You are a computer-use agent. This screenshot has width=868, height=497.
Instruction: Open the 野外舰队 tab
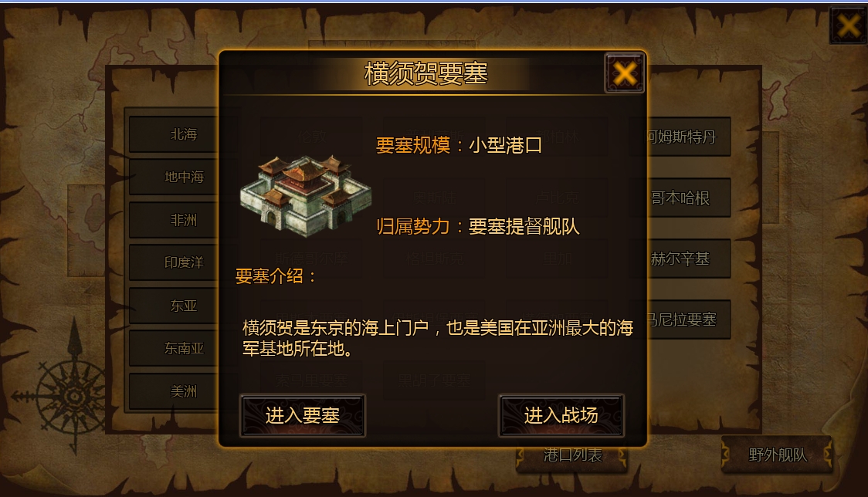click(777, 455)
